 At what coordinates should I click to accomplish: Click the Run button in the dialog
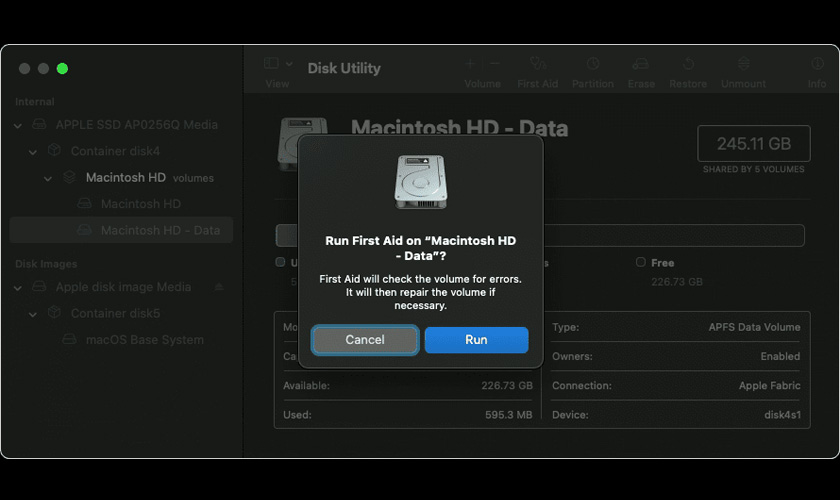(476, 340)
